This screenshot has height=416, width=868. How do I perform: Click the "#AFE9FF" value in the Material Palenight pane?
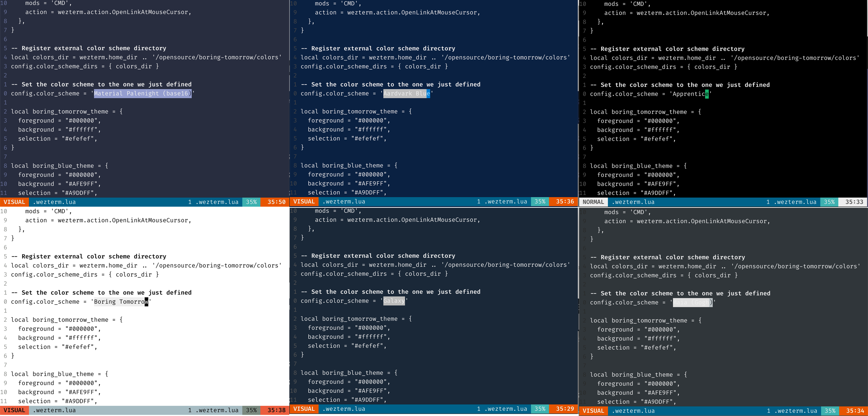point(83,184)
